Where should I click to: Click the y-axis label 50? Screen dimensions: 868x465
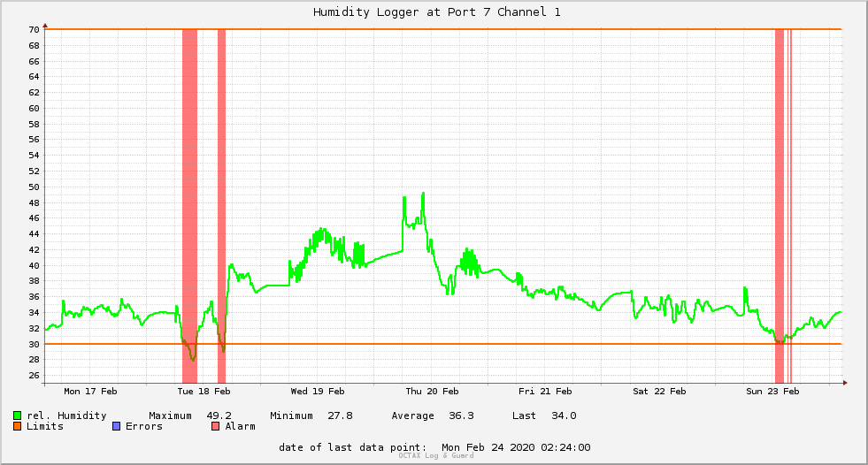point(35,187)
